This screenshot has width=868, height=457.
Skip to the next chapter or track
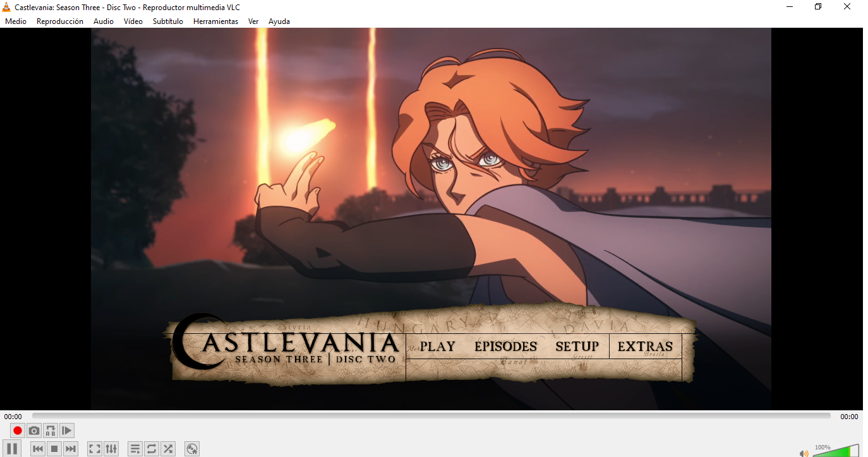tap(71, 449)
